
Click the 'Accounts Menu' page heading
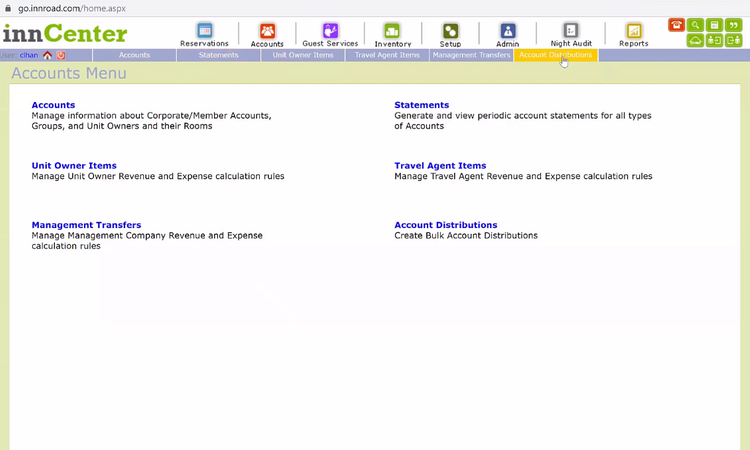pyautogui.click(x=69, y=73)
